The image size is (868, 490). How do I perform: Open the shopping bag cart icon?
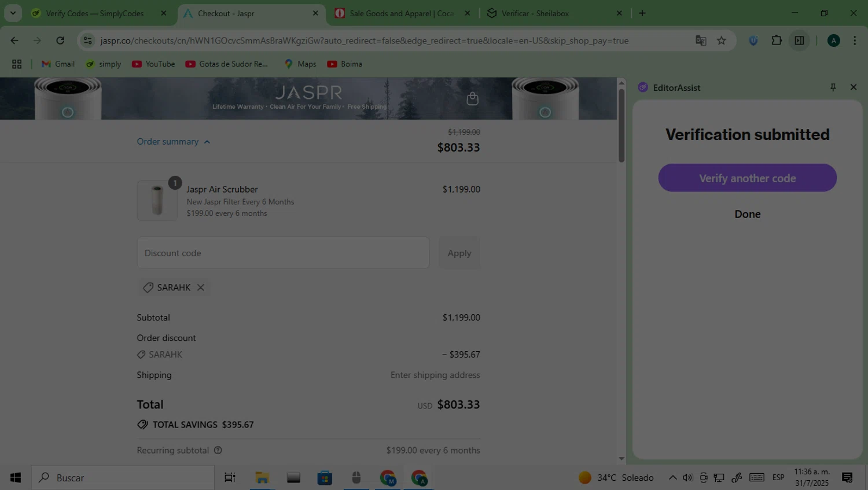(x=472, y=98)
